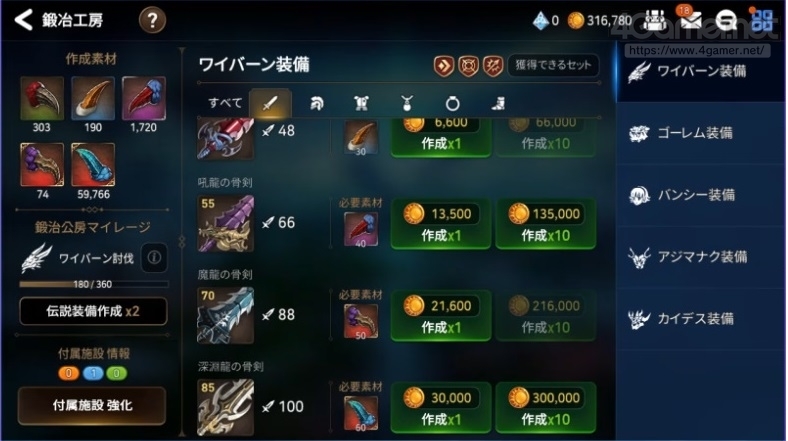Select the boots filter tab
This screenshot has width=788, height=441.
498,103
